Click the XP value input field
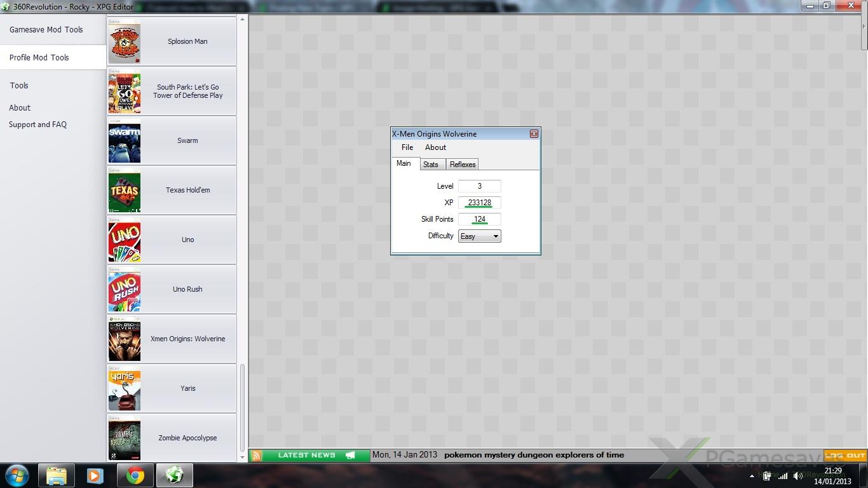 coord(480,203)
